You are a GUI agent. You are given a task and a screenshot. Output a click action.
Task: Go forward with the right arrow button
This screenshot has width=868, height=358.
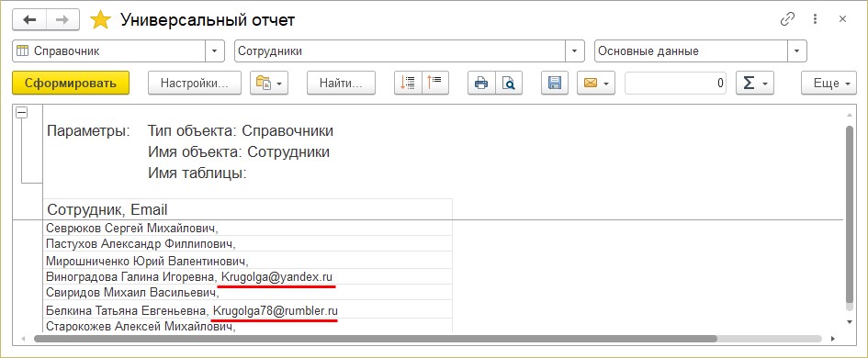pos(62,20)
